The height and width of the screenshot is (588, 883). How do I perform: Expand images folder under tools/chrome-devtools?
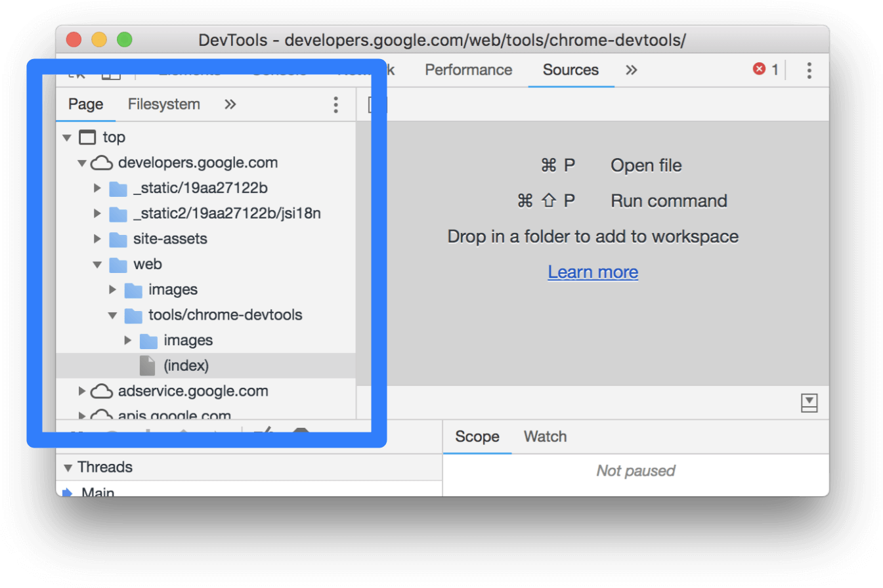[x=128, y=341]
